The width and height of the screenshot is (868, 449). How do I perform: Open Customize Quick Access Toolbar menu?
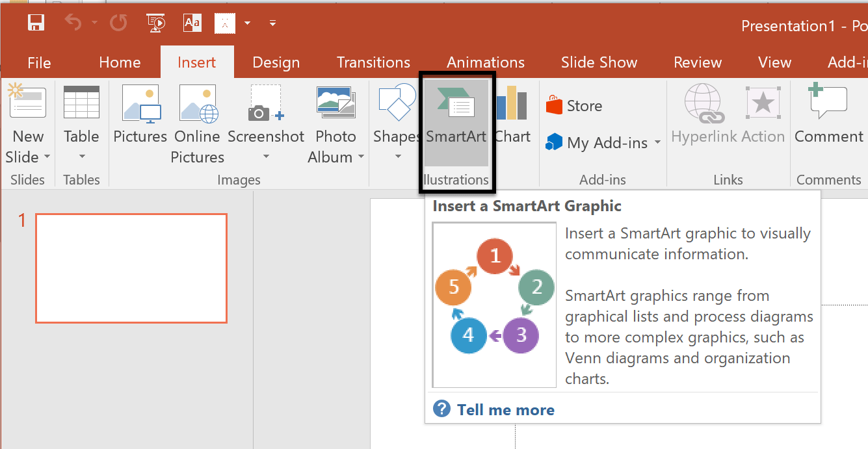click(273, 23)
